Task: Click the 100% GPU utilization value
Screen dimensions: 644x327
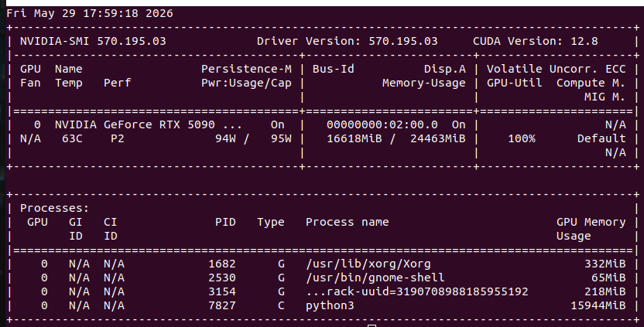Action: tap(521, 138)
